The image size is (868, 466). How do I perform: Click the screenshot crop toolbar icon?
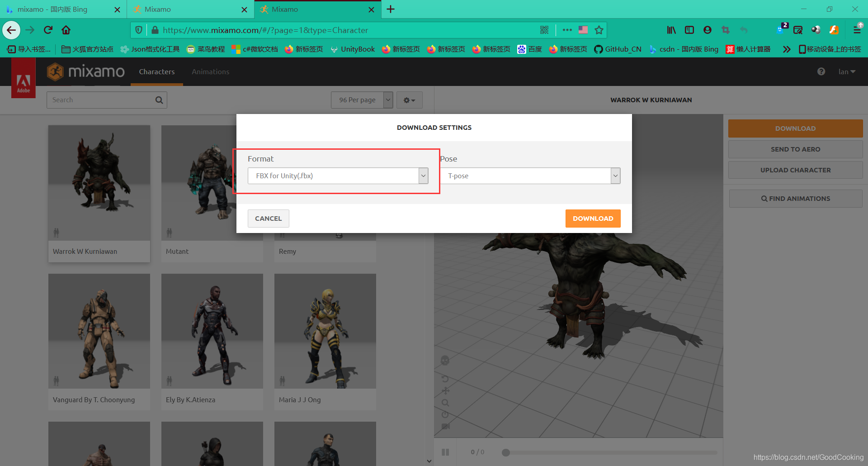tap(726, 30)
